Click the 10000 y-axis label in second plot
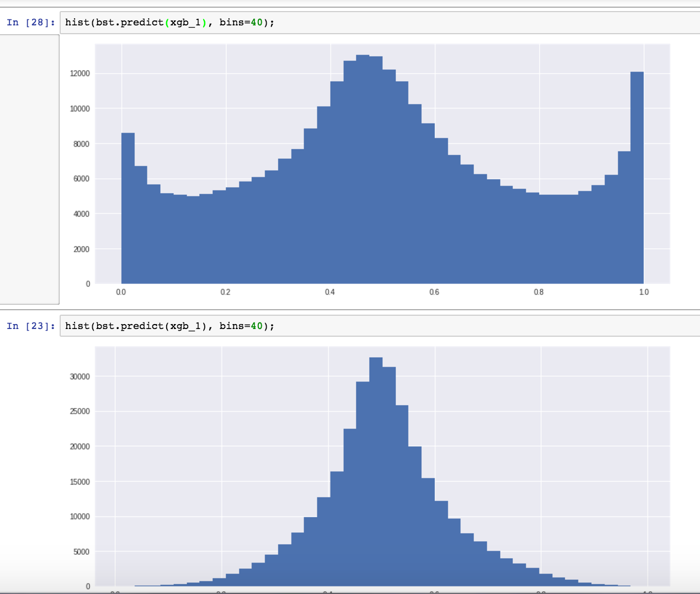 [x=79, y=517]
